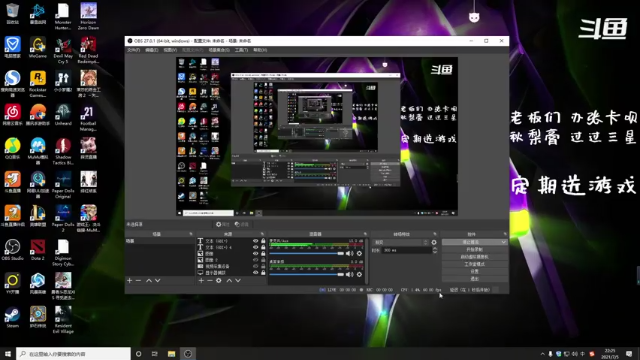The height and width of the screenshot is (360, 640).
Task: Remove the selected source with the sources minus icon
Action: pyautogui.click(x=210, y=280)
